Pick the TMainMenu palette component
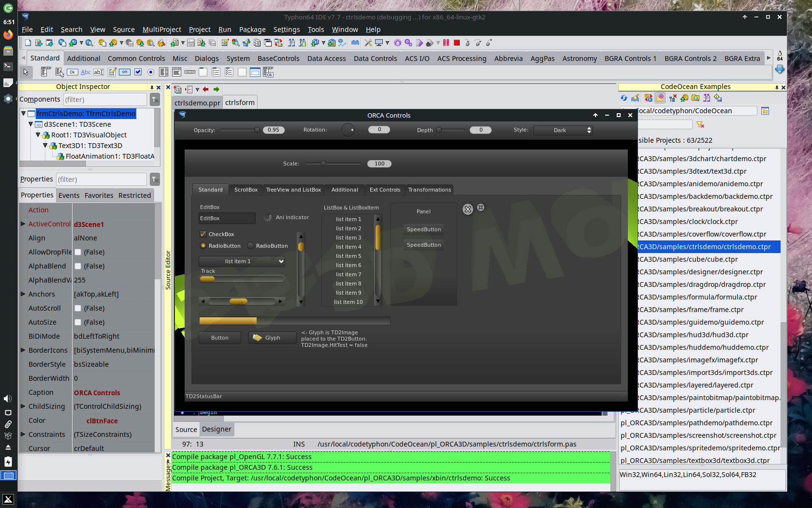812x508 pixels. 46,72
